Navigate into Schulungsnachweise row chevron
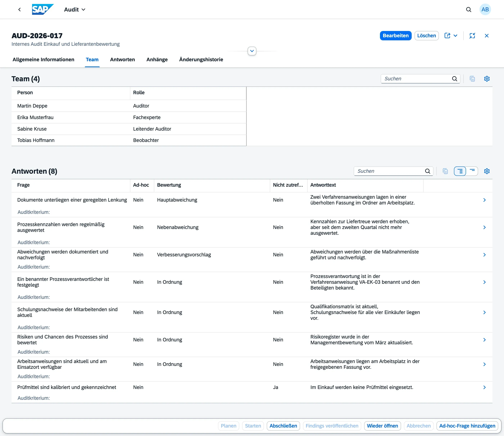 484,312
